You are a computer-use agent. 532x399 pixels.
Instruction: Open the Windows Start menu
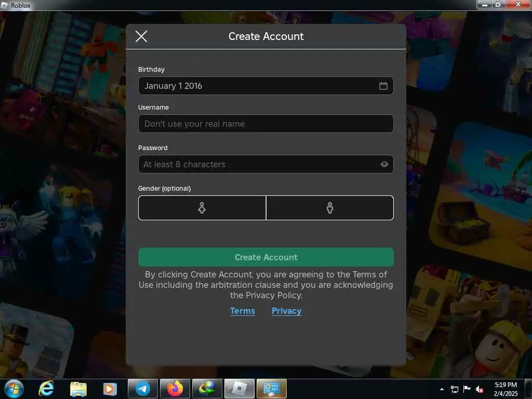click(14, 389)
